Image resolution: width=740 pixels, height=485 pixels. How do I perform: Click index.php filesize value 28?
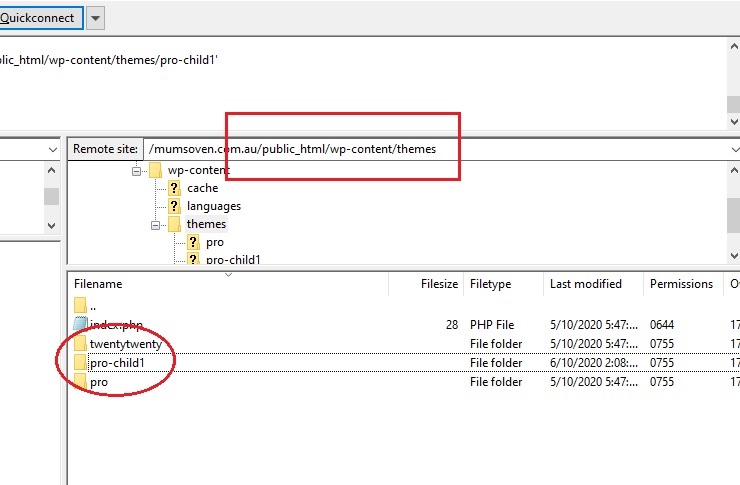[x=452, y=325]
